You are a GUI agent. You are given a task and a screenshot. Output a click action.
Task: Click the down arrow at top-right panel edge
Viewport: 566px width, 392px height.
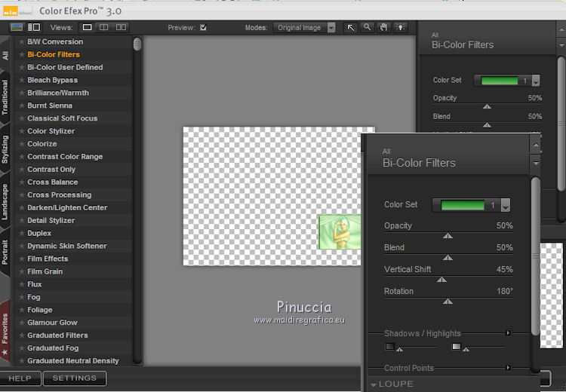tap(561, 45)
